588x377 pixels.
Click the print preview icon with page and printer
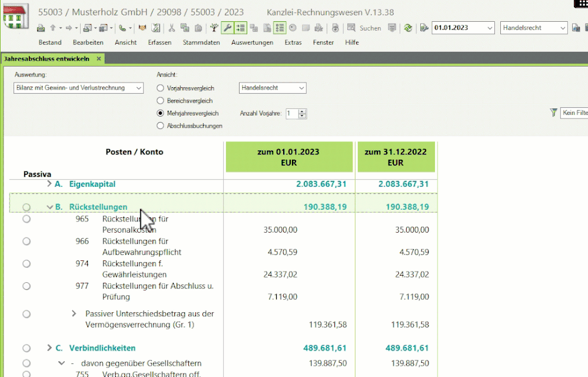point(87,28)
